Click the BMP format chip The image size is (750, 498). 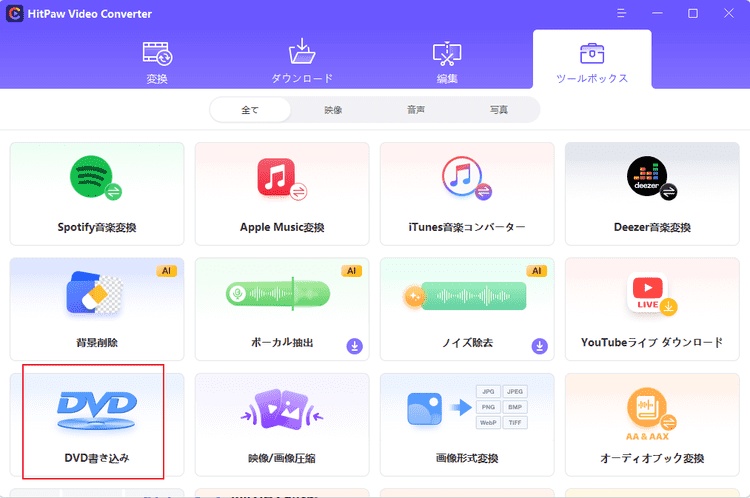coord(515,407)
